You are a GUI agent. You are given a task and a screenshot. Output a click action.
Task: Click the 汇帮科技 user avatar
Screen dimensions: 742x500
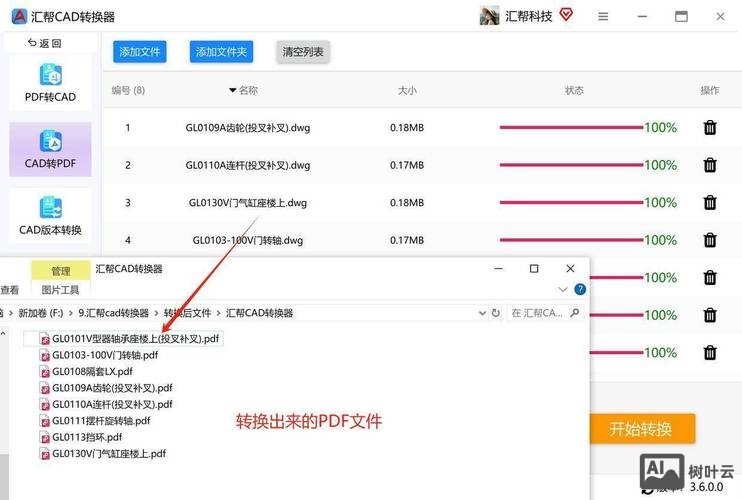tap(489, 16)
